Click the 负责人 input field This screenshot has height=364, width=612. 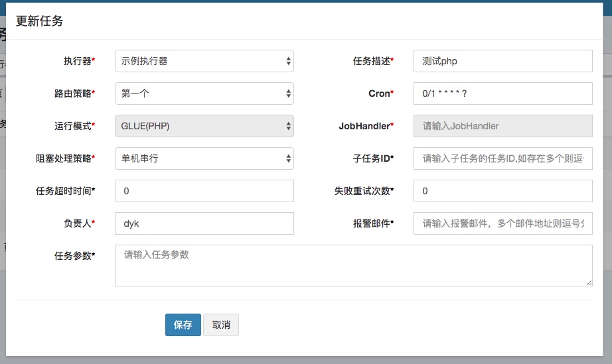pos(204,223)
